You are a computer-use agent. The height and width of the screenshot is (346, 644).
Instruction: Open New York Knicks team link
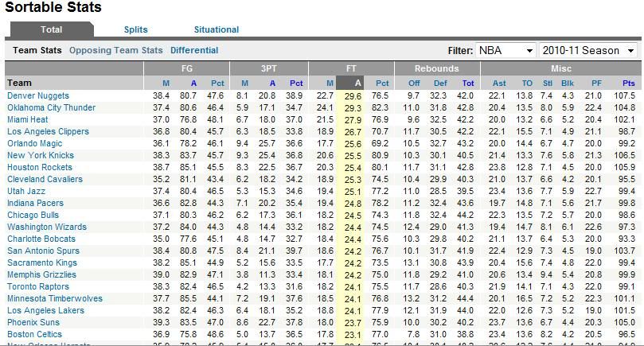[41, 155]
